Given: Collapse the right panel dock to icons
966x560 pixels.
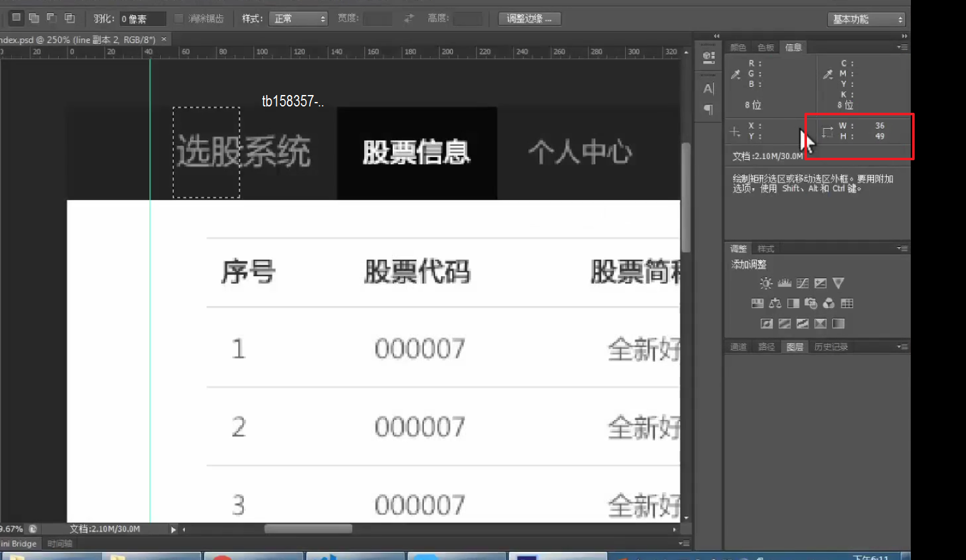Looking at the screenshot, I should point(905,36).
